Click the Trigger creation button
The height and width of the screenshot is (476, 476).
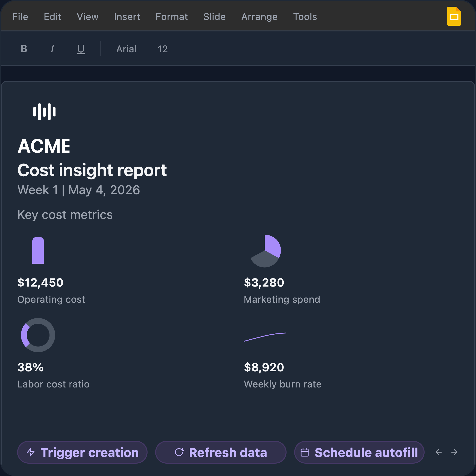[x=82, y=452]
